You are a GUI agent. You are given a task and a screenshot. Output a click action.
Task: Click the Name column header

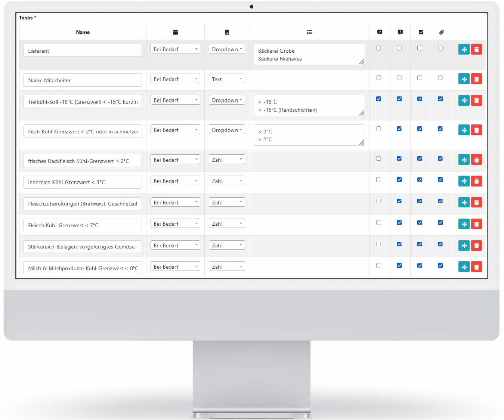[x=83, y=33]
